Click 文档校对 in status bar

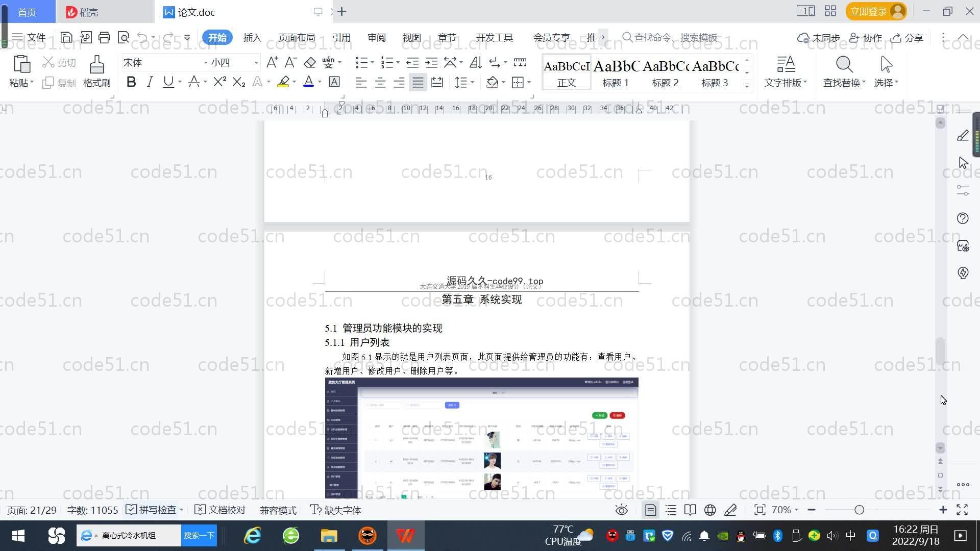tap(220, 510)
